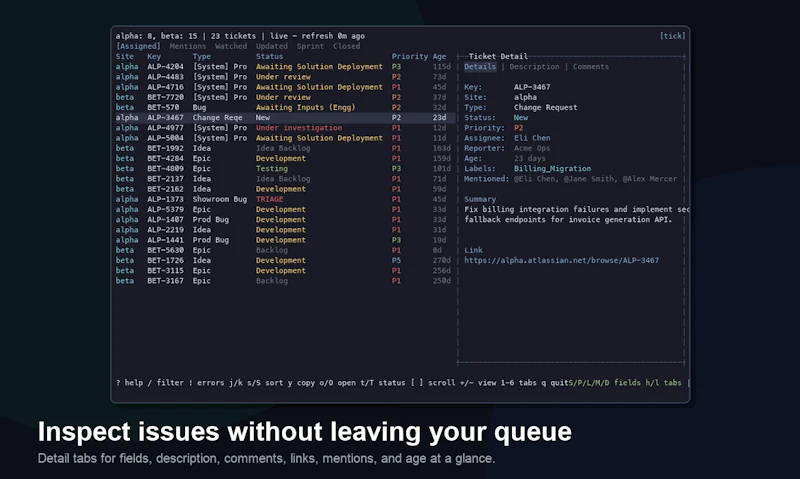Click the 't/T status' footer hint
The width and height of the screenshot is (800, 479).
383,383
